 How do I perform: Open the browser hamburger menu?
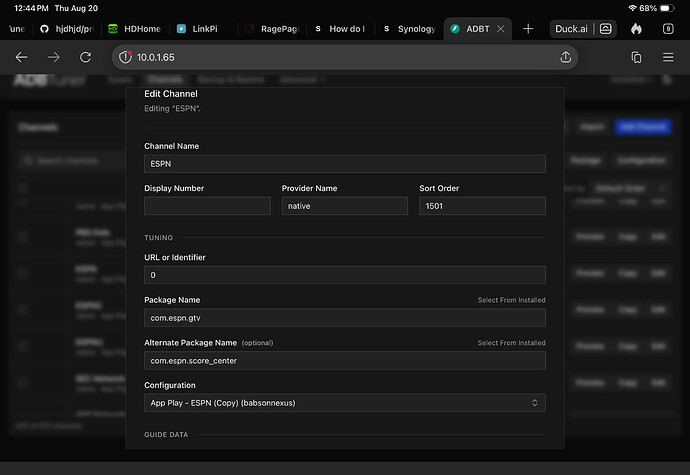pos(668,57)
